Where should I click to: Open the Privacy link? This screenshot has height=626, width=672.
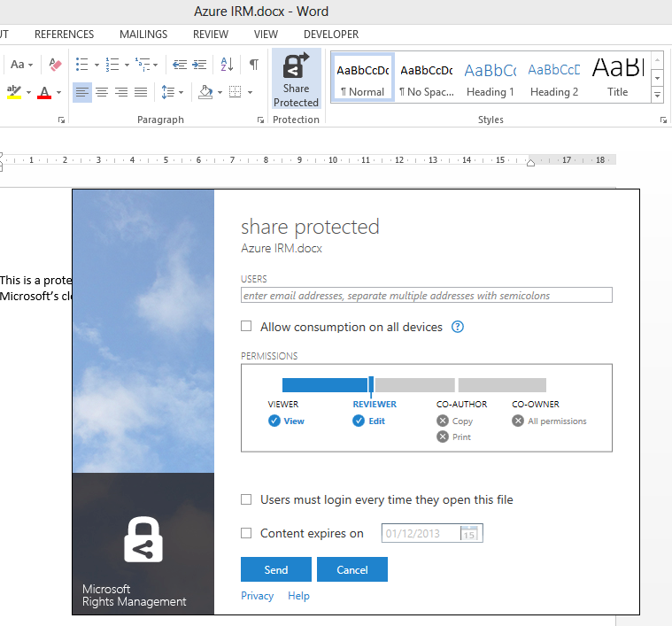click(x=257, y=596)
